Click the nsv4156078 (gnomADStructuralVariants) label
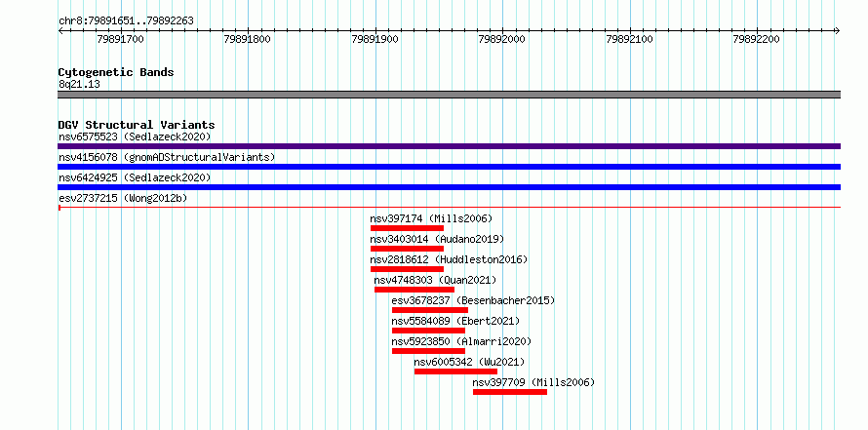 tap(167, 157)
